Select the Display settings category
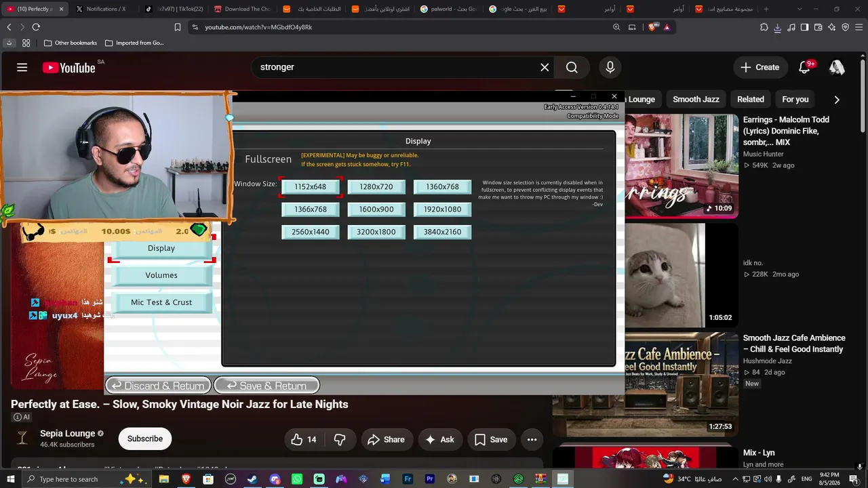 tap(161, 248)
